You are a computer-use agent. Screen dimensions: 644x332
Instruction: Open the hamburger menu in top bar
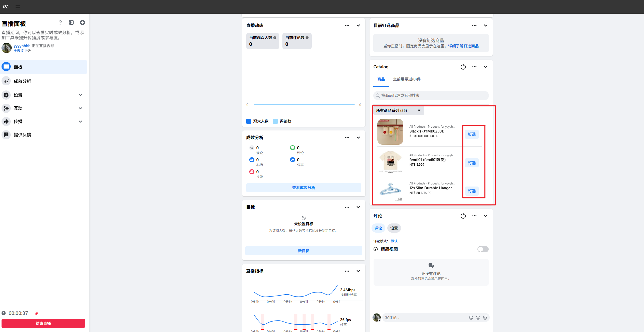pos(18,7)
